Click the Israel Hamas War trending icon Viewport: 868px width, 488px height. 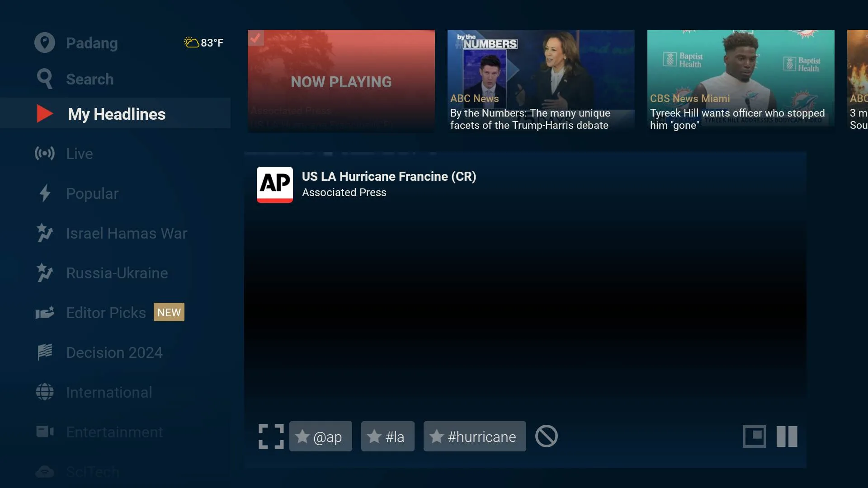[x=44, y=233]
